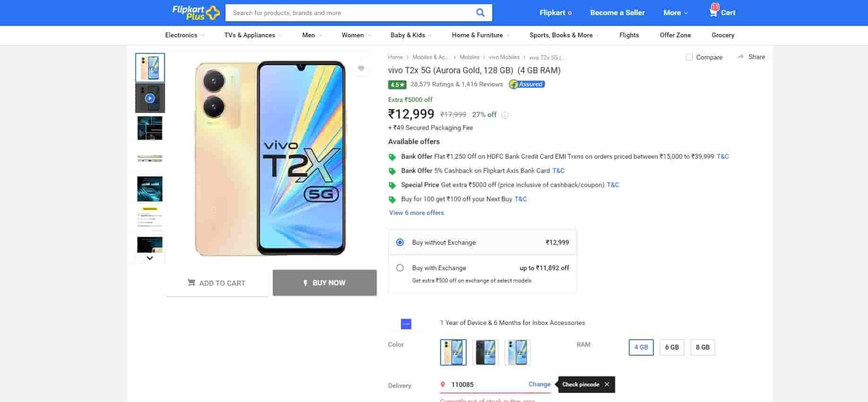Image resolution: width=868 pixels, height=402 pixels.
Task: Open the shopping cart icon
Action: [x=713, y=12]
